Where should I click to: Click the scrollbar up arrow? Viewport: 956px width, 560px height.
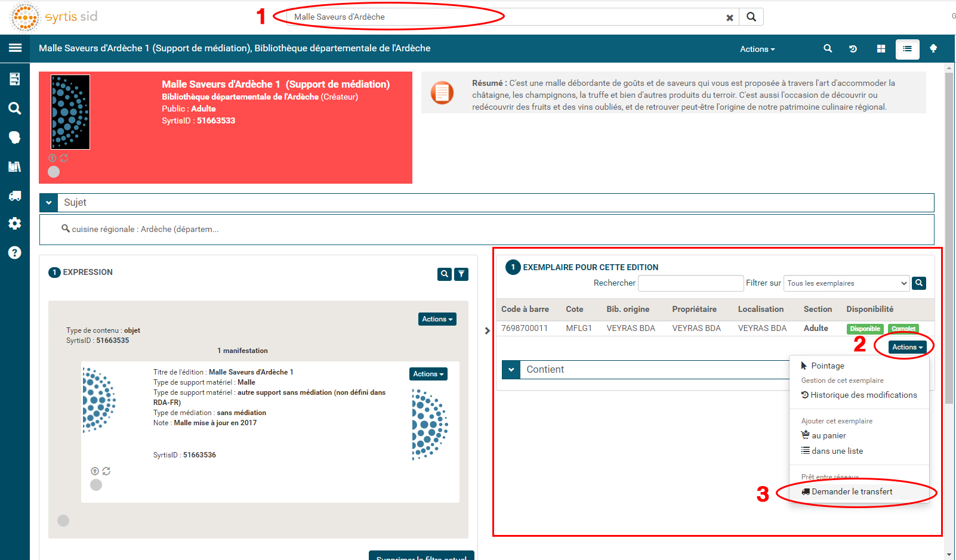tap(949, 67)
